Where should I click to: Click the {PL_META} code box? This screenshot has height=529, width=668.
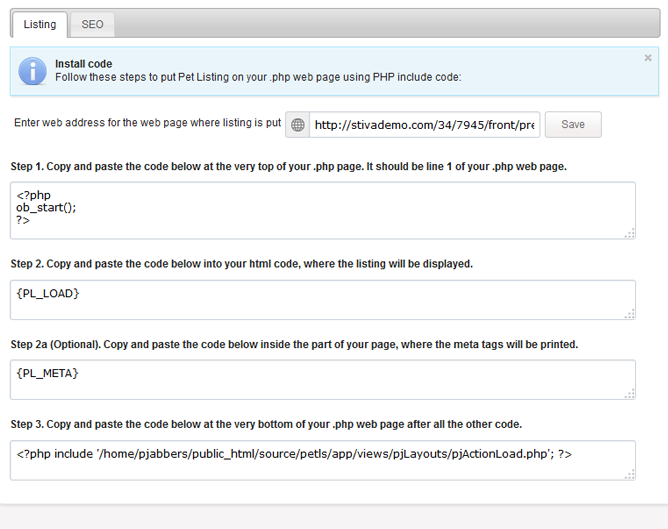click(323, 380)
